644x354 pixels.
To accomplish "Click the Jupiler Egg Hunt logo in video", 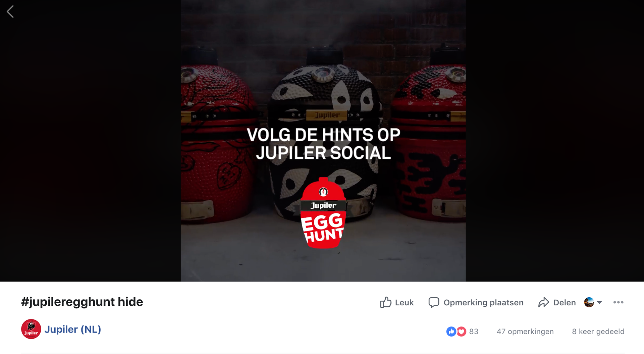I will click(323, 213).
